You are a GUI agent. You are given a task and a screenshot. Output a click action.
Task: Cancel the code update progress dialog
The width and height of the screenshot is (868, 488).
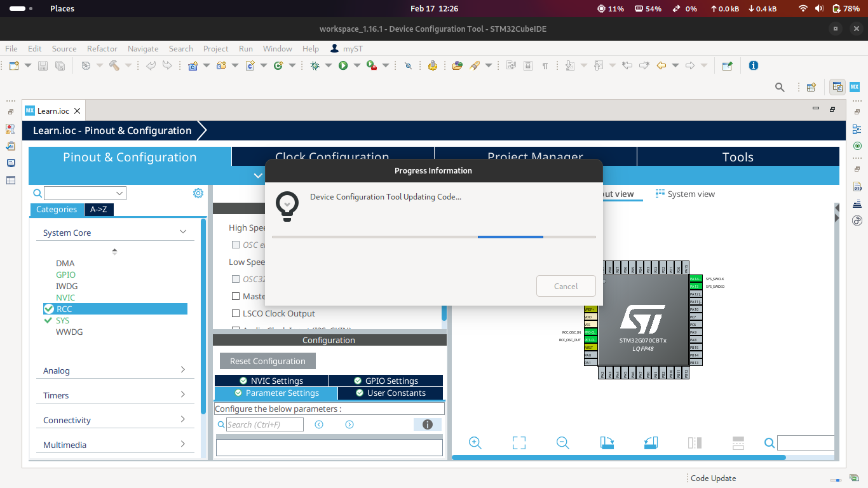point(566,286)
